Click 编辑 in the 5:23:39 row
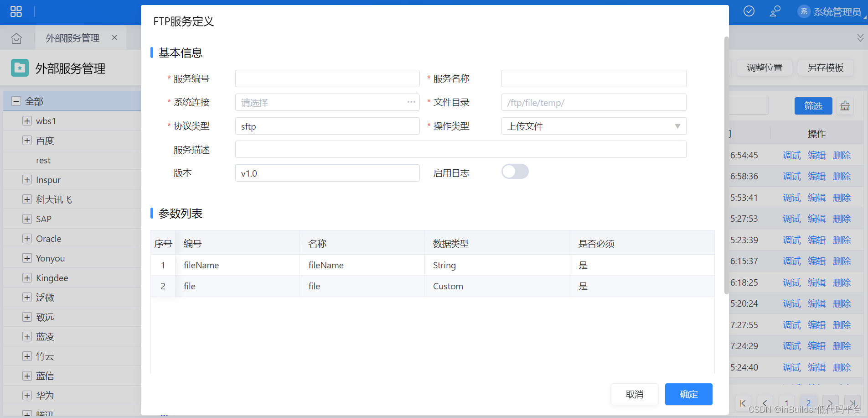 pyautogui.click(x=817, y=240)
